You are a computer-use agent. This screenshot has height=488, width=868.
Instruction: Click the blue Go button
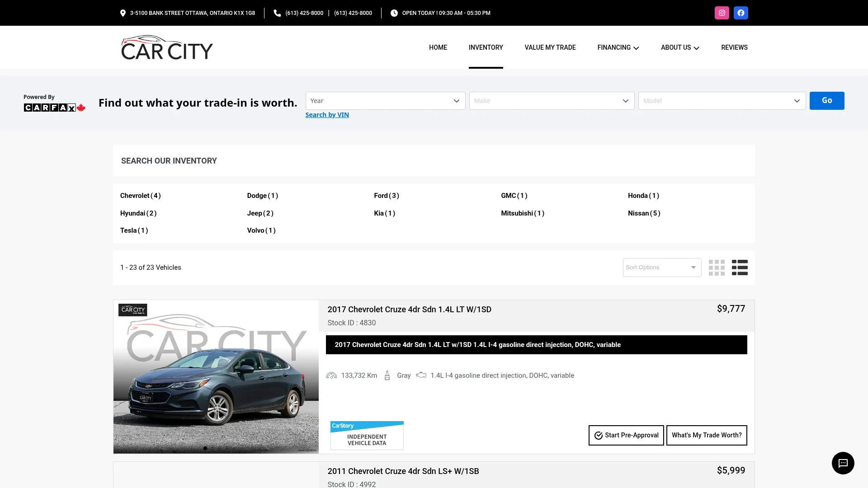point(826,101)
